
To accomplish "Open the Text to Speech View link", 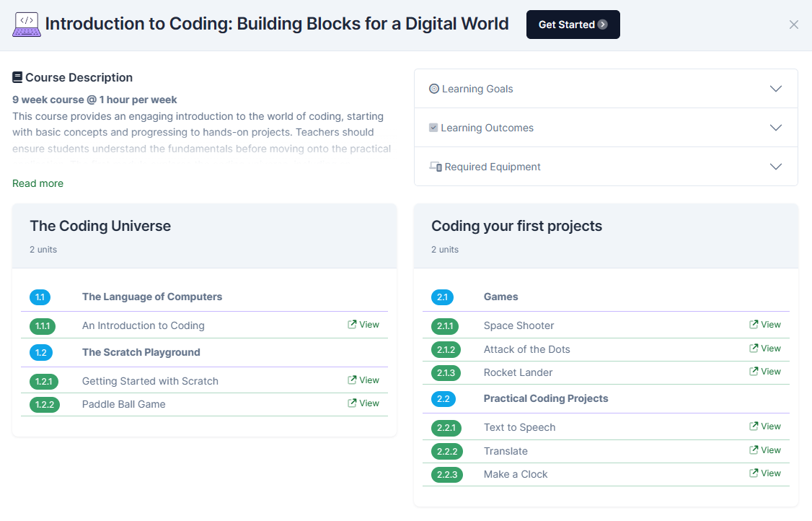I will click(x=765, y=426).
